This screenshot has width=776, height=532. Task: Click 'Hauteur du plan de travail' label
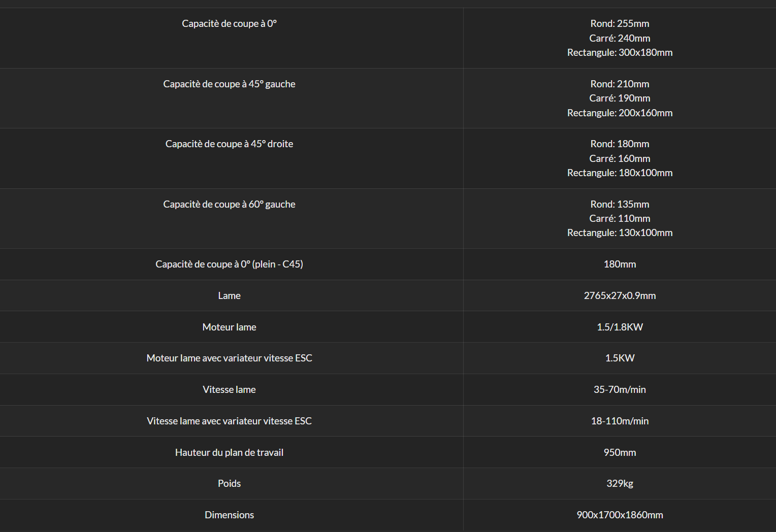pyautogui.click(x=229, y=452)
